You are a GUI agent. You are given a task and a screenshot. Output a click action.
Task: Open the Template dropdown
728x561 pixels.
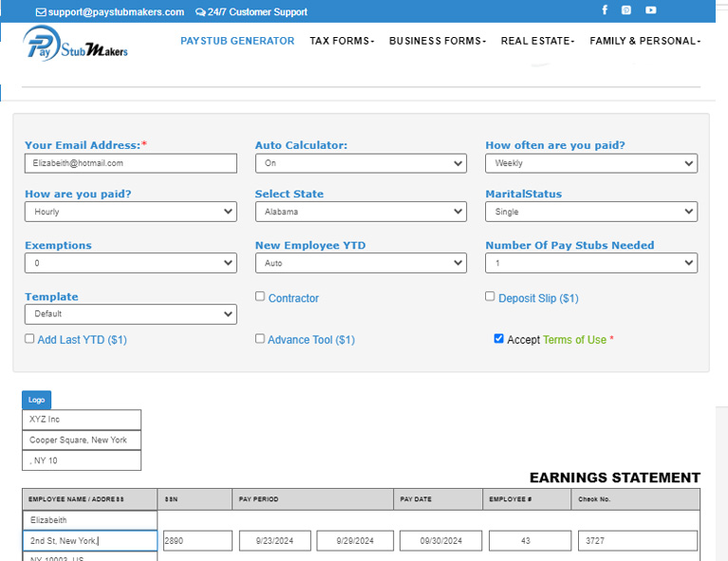pyautogui.click(x=130, y=314)
